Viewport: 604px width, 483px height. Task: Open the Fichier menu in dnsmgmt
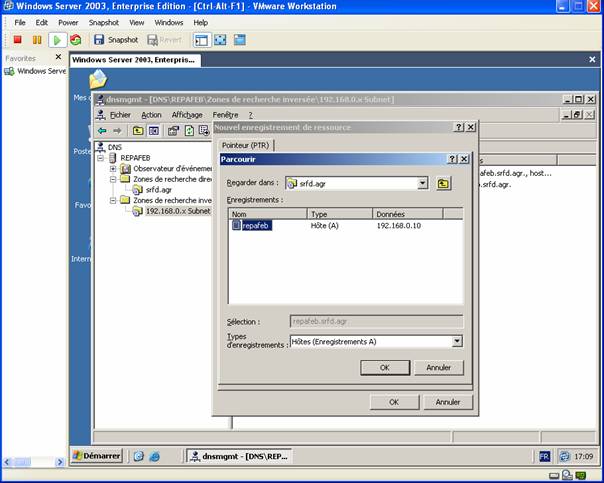click(120, 115)
